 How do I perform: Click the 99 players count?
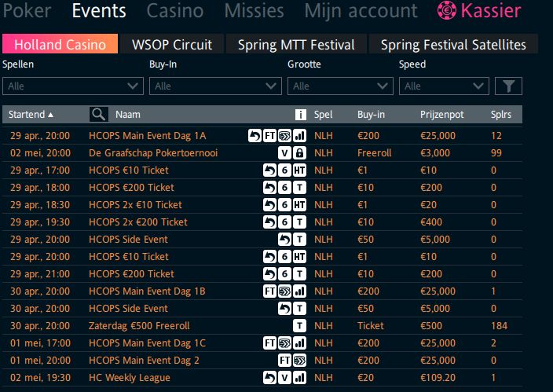pos(496,152)
